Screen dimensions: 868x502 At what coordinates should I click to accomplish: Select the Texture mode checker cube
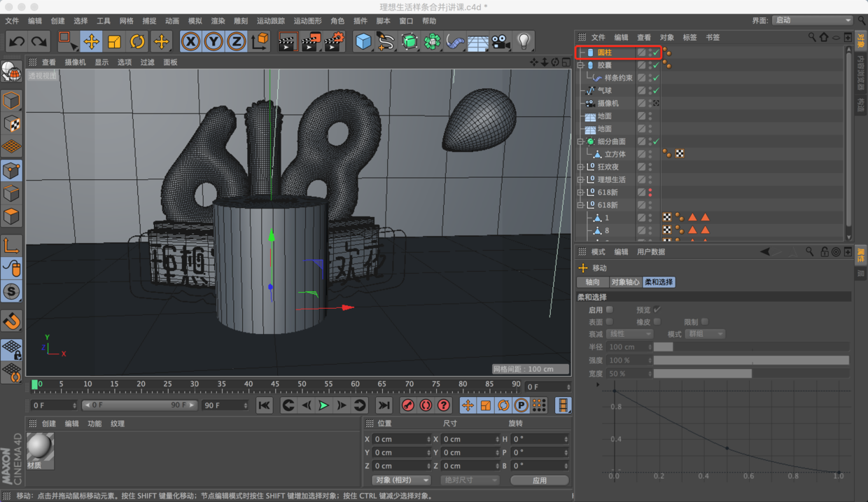[x=11, y=124]
